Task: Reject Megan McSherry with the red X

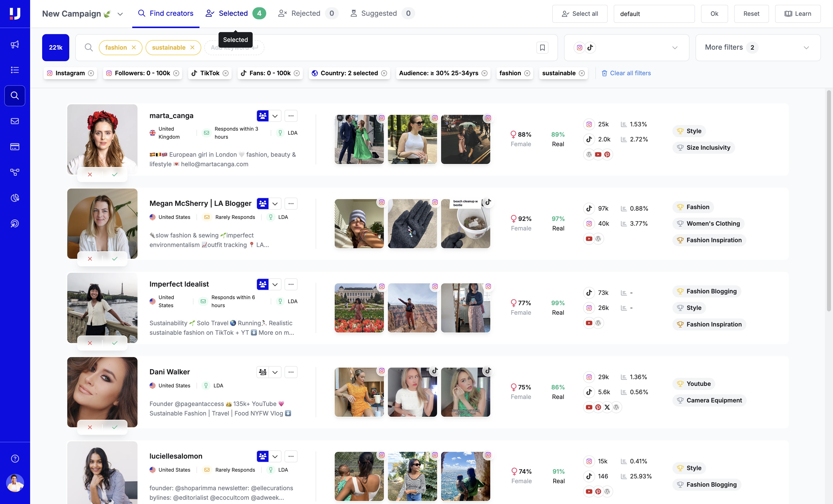Action: [x=90, y=259]
